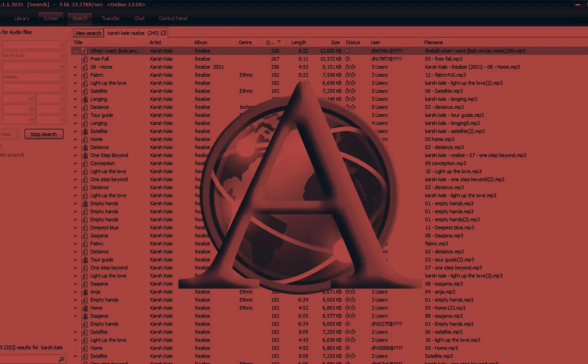
Task: Switch to the Library tab
Action: (x=22, y=19)
